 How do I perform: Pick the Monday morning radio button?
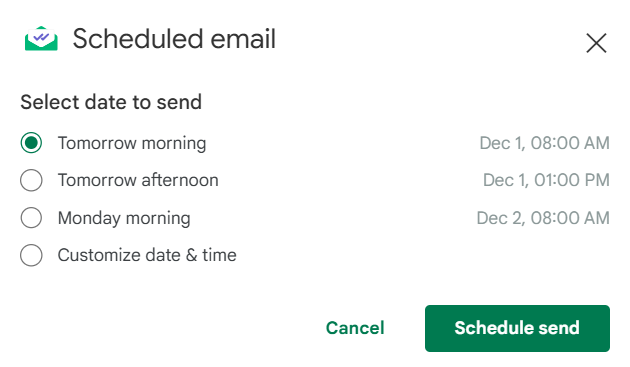[x=31, y=218]
